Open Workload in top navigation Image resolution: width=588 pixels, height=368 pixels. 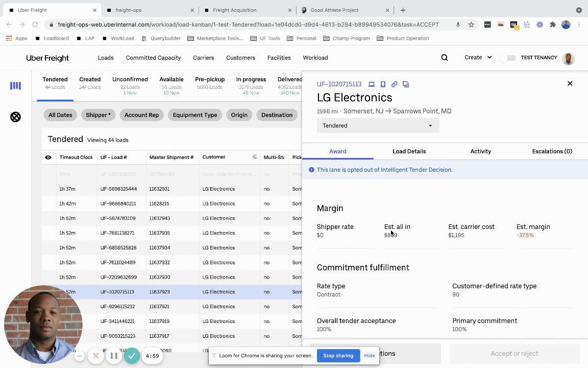pyautogui.click(x=315, y=58)
